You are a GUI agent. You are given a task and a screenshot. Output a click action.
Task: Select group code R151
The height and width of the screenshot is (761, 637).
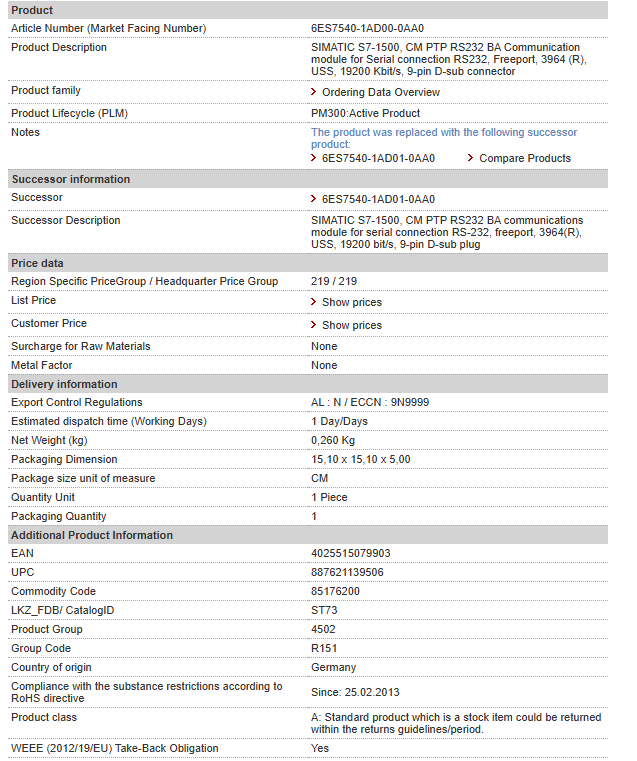pos(324,648)
